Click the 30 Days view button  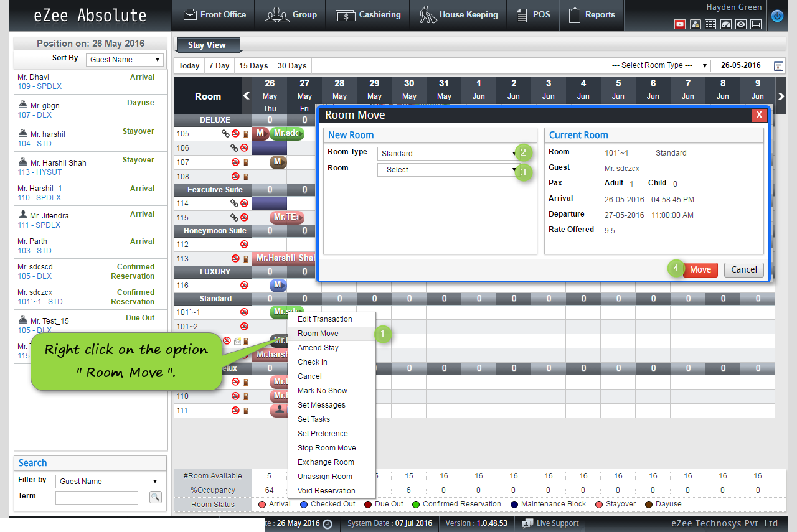pos(291,65)
